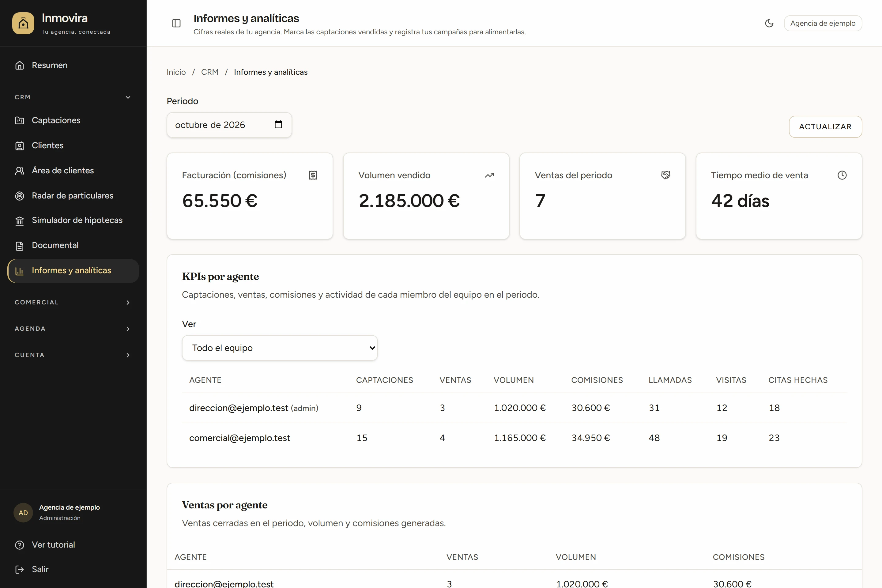Toggle the sidebar panel icon

176,23
